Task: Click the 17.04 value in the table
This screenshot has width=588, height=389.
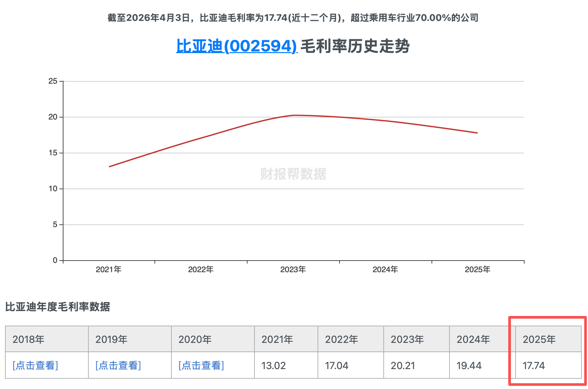Action: (x=337, y=366)
